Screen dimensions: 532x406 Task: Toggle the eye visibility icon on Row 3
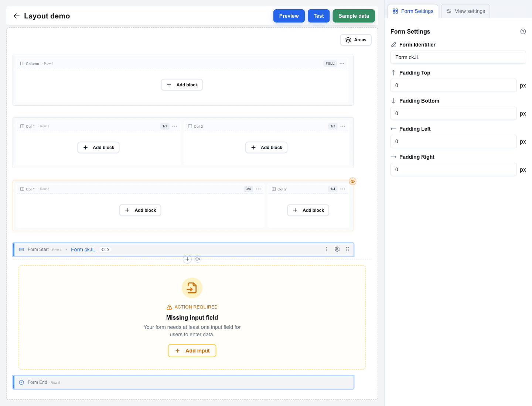pos(352,181)
